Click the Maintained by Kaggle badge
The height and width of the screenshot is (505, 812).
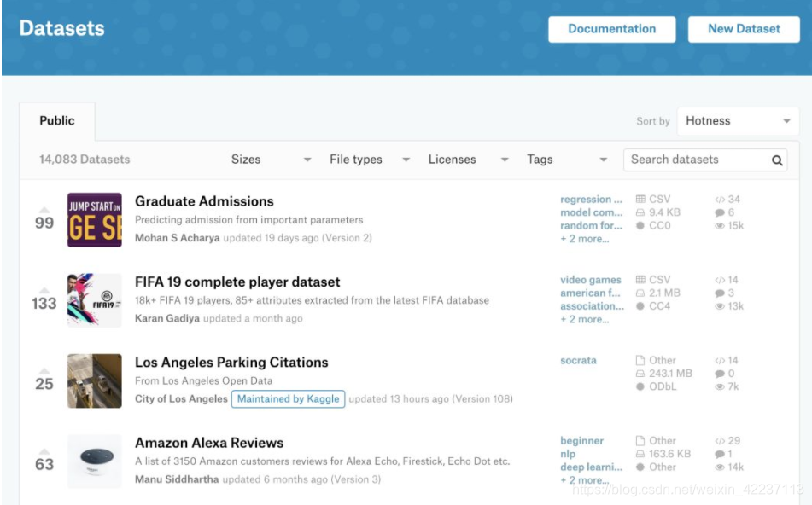(x=288, y=399)
